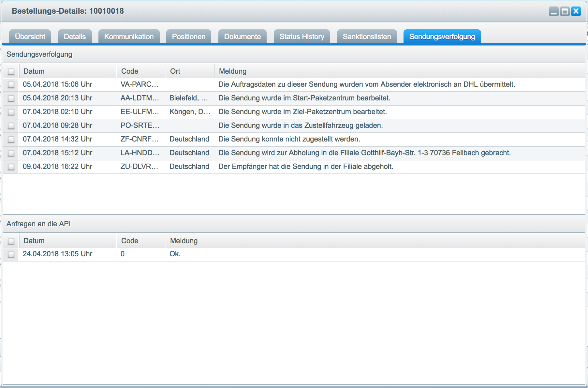Select the AA-LDTM… code cell
Screen dimensions: 588x388
140,98
